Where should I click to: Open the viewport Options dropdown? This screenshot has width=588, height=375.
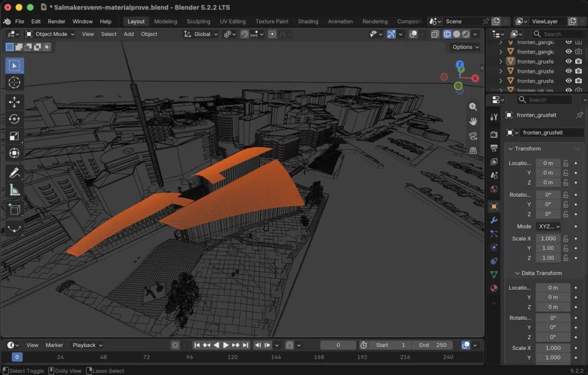[x=465, y=47]
